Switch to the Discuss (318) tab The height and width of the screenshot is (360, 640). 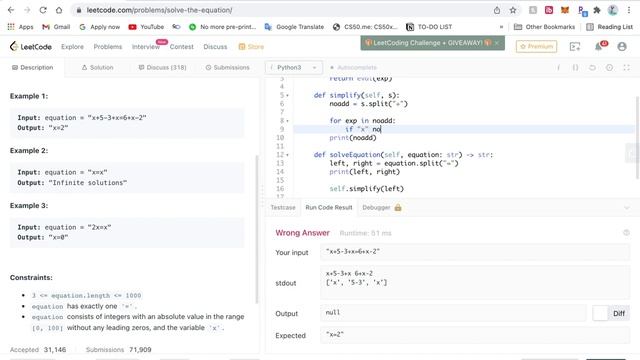162,67
